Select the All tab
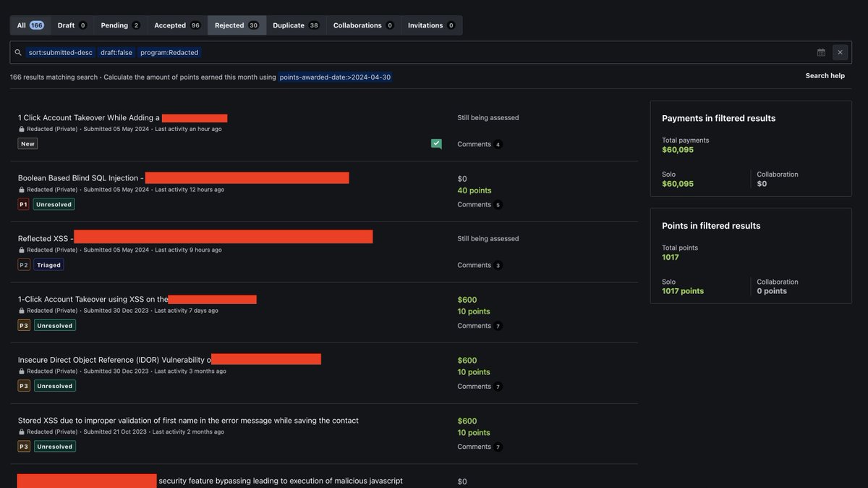This screenshot has height=488, width=868. pyautogui.click(x=30, y=25)
